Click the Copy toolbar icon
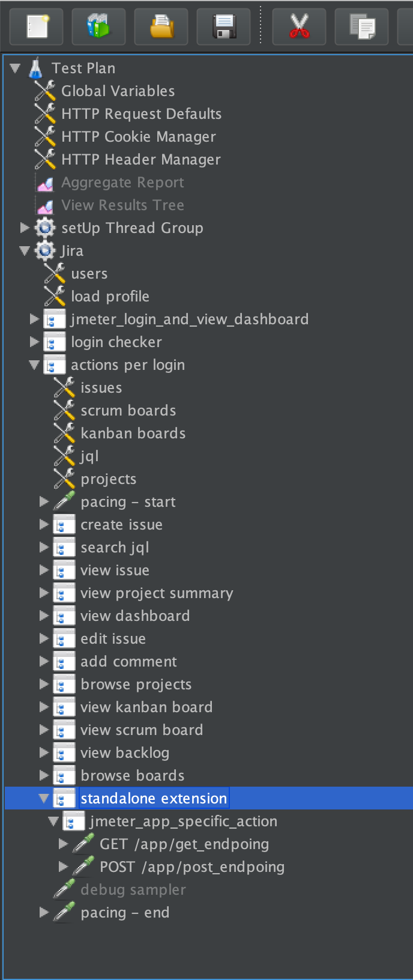The image size is (413, 980). (x=362, y=26)
